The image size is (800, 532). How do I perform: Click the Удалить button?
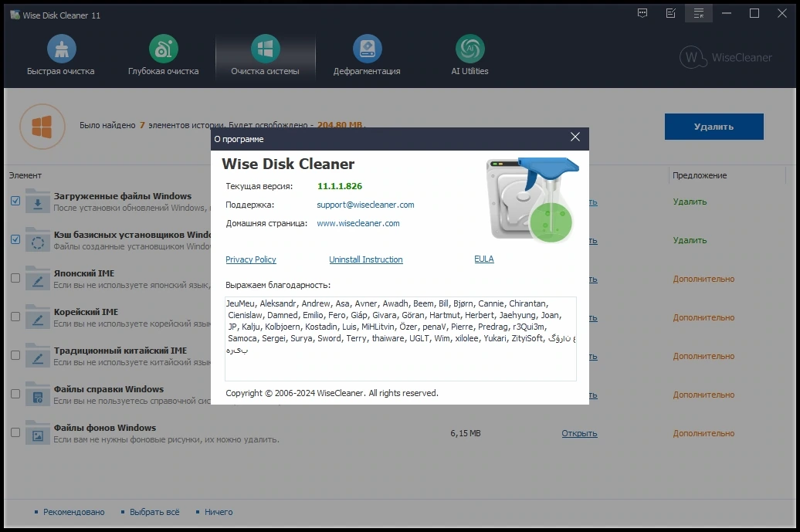[714, 127]
